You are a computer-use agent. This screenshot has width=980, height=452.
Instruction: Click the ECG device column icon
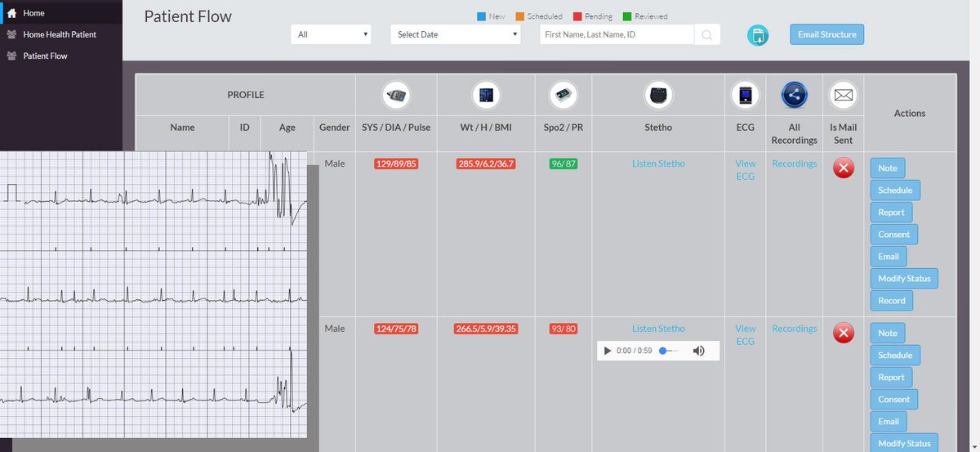tap(745, 96)
